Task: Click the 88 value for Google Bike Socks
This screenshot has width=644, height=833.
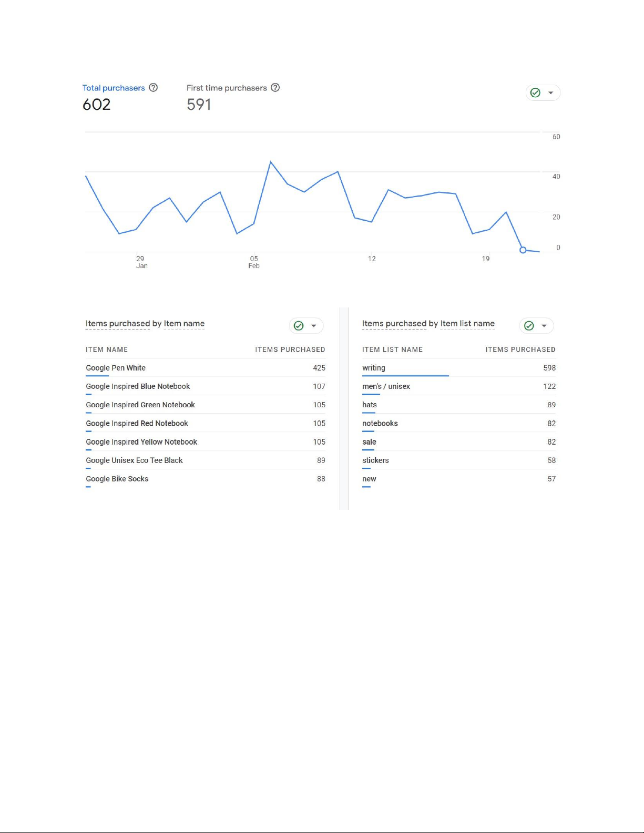Action: point(321,479)
